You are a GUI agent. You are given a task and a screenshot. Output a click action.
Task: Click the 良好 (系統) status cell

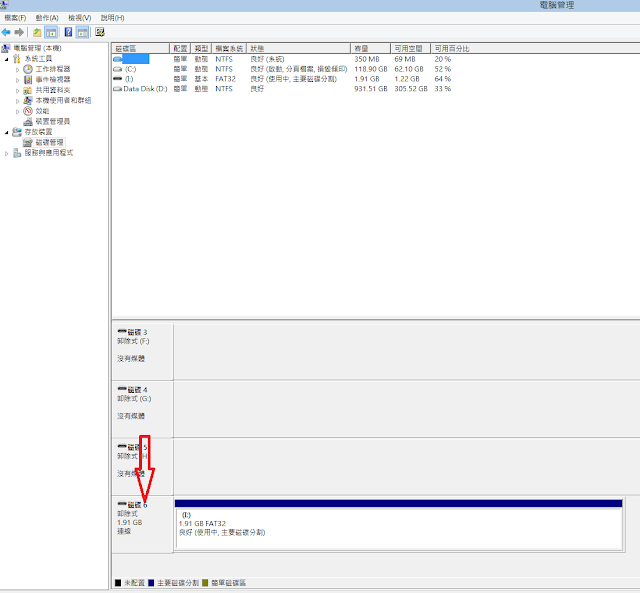(267, 59)
